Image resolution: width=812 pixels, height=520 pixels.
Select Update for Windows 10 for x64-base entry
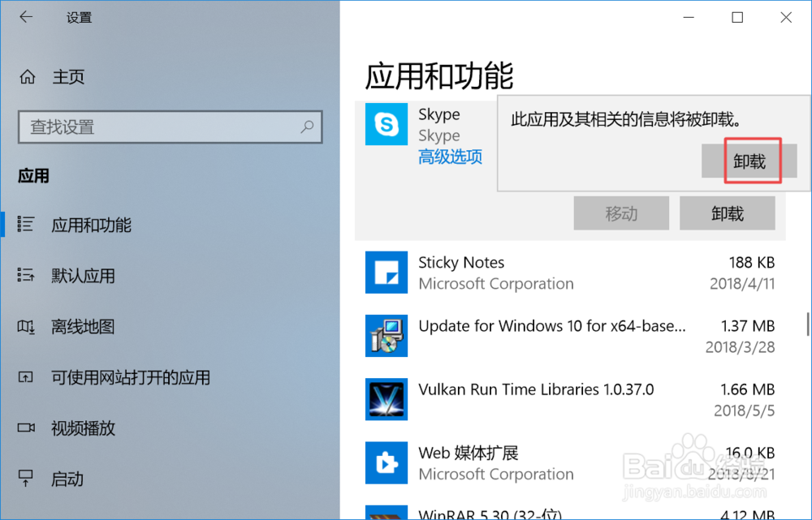click(552, 326)
